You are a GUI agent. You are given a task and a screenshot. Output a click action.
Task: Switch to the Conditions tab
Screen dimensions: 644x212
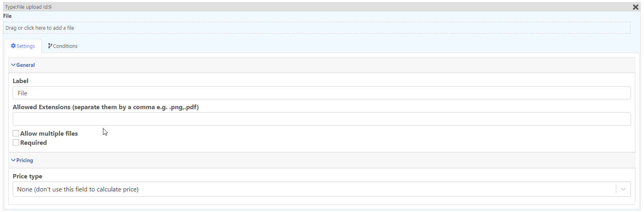[63, 46]
